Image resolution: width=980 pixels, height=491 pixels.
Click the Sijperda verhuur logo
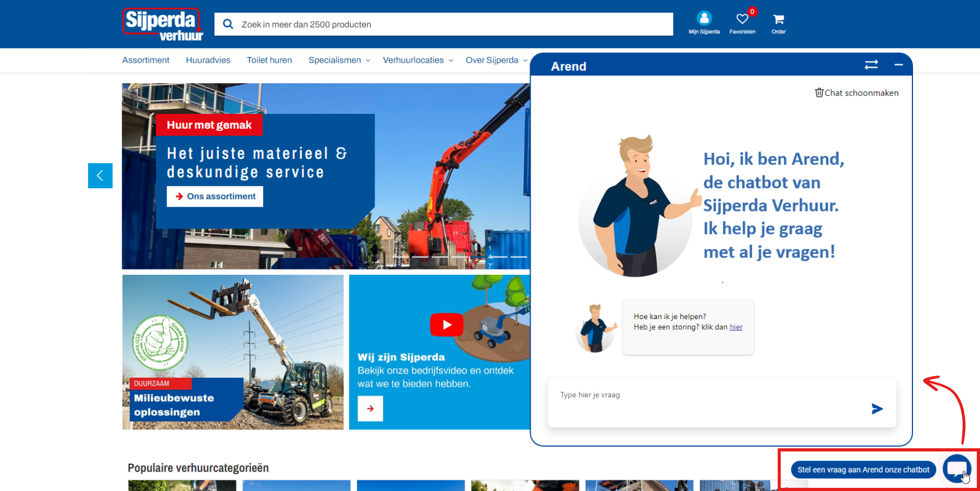tap(162, 24)
